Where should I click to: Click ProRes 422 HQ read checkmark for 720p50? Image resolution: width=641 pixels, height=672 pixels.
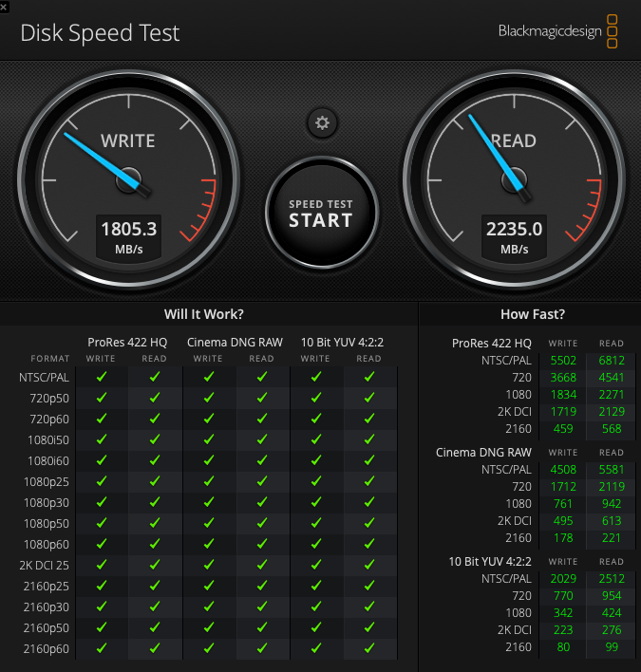pyautogui.click(x=155, y=398)
